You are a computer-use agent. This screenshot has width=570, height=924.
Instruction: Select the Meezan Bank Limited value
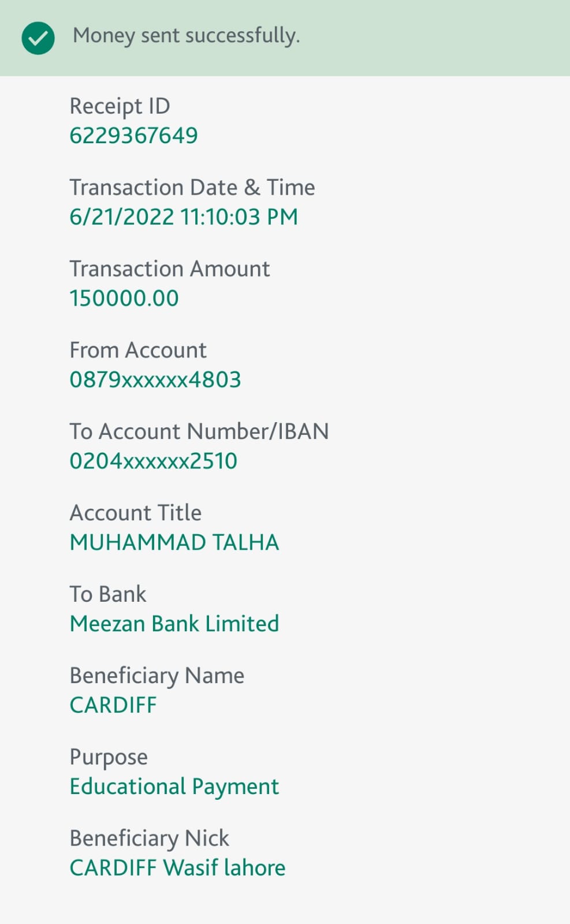174,624
